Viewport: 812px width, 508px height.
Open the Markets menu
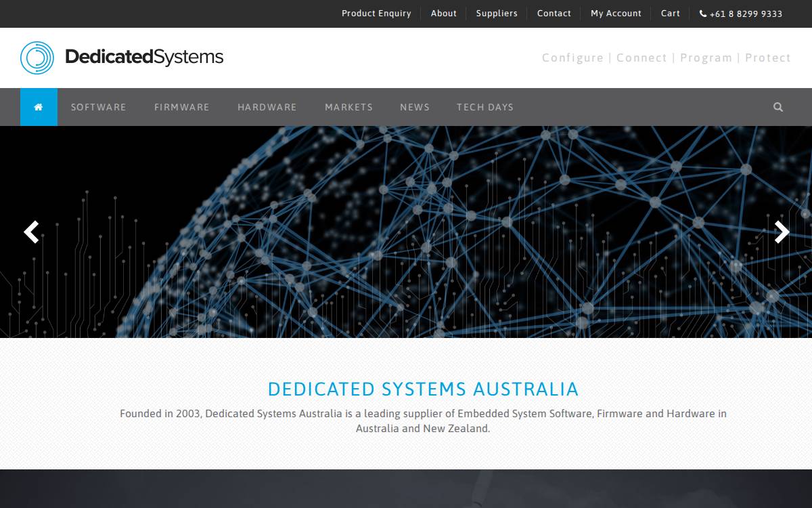coord(348,107)
